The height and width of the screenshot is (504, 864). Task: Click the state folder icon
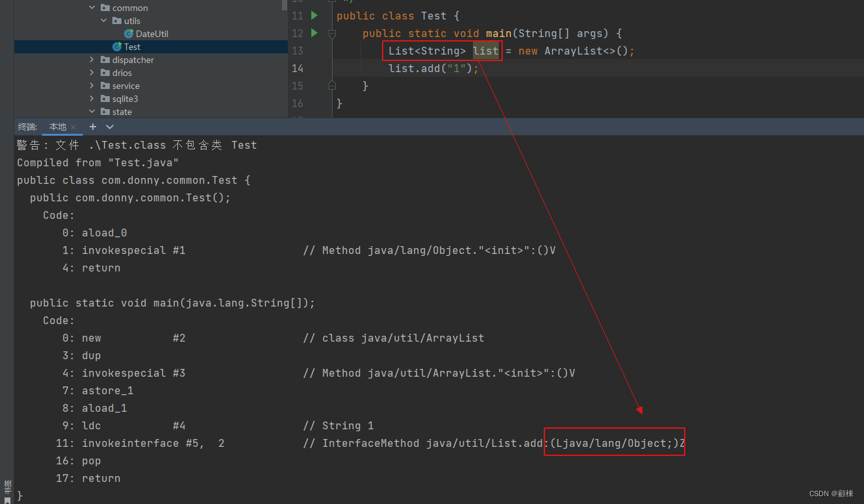coord(105,112)
